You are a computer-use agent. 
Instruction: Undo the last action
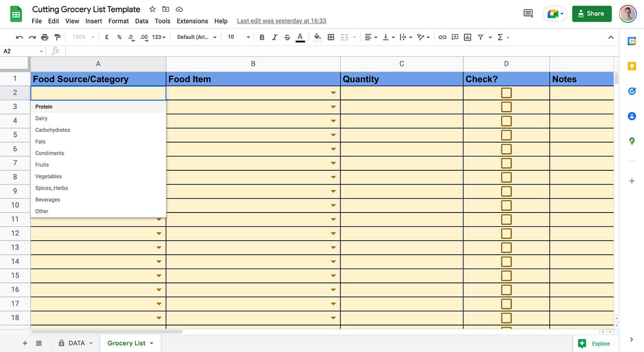[x=19, y=37]
